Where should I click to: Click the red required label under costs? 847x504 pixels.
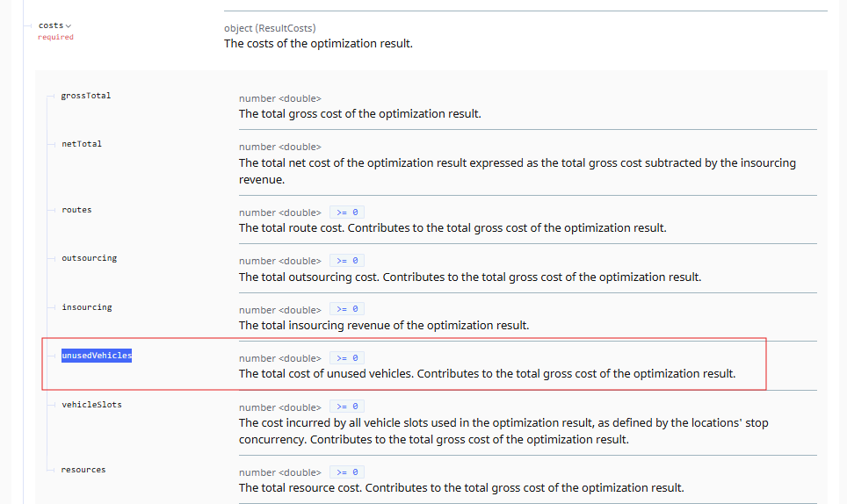55,38
